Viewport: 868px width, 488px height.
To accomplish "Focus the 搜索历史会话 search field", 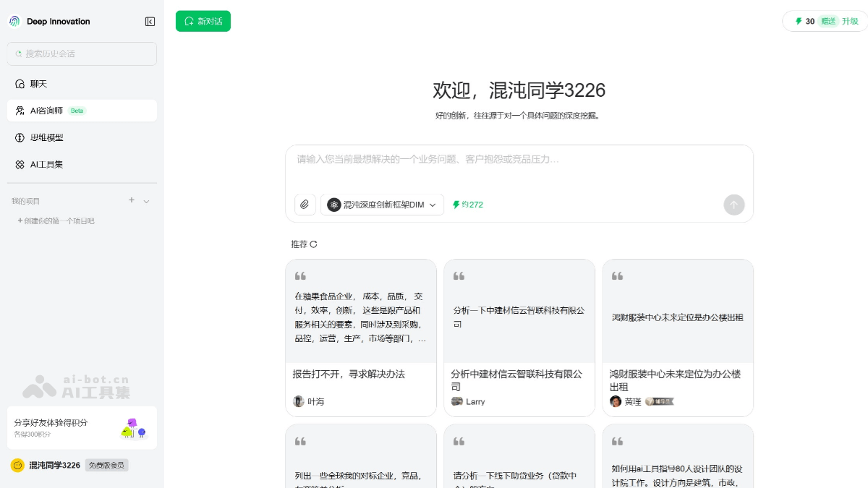I will [x=82, y=53].
